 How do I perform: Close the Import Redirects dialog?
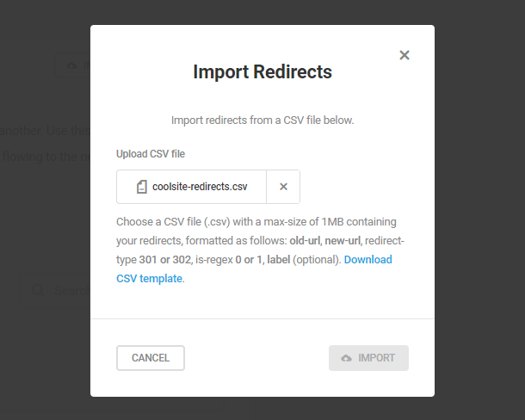click(x=405, y=55)
